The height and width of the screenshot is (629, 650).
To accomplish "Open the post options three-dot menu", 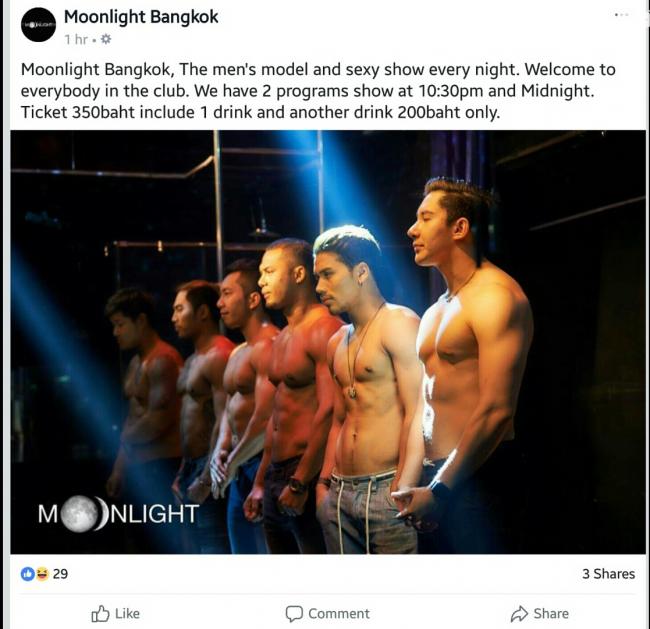I will [x=621, y=15].
